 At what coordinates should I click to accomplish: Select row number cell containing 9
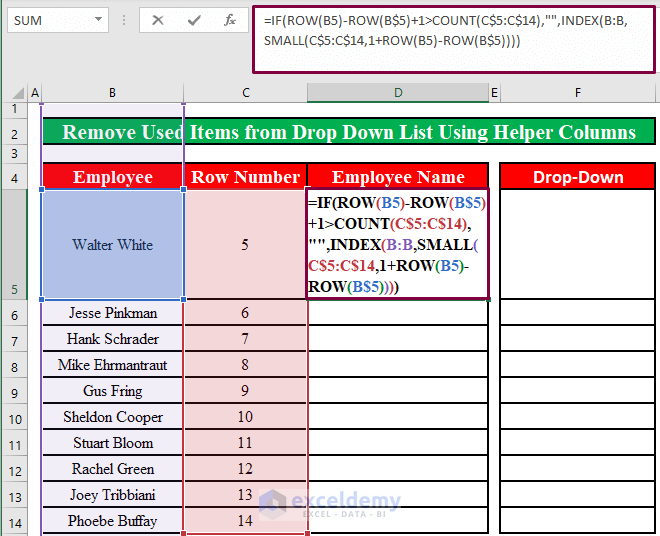tap(245, 391)
